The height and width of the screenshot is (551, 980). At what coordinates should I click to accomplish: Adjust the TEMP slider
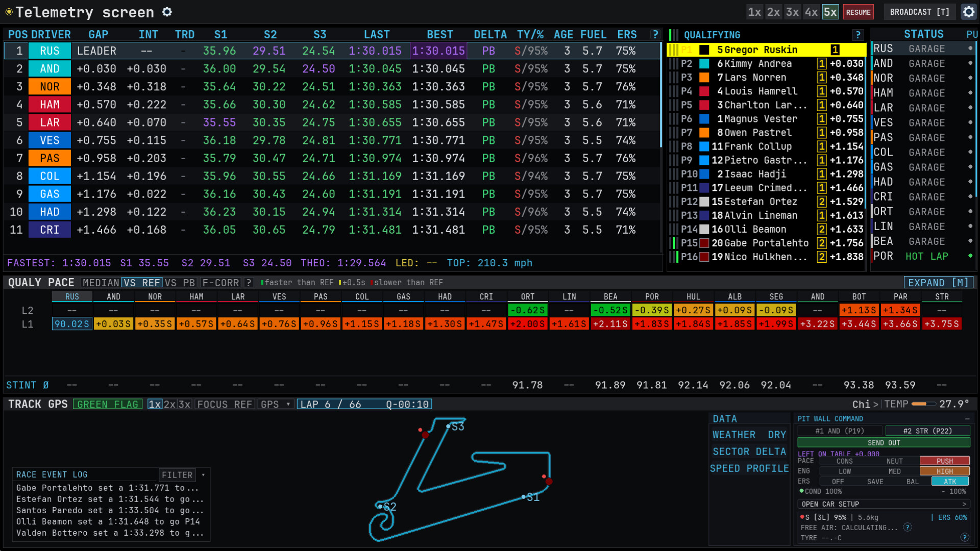[x=924, y=404]
